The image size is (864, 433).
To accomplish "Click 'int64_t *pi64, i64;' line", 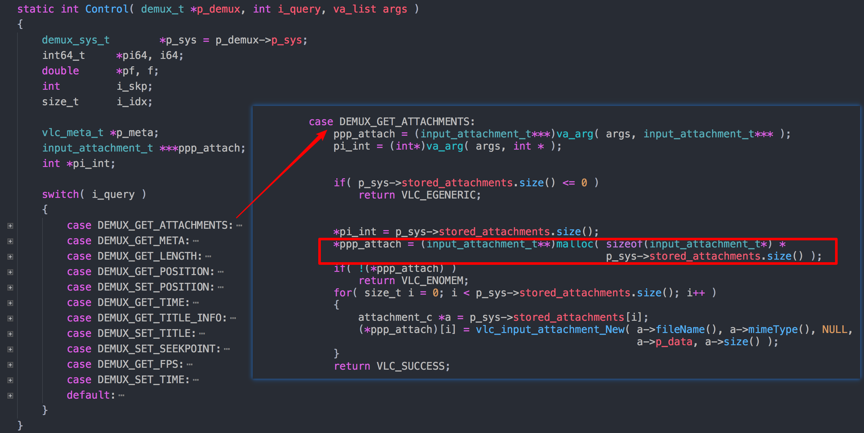I will (113, 56).
